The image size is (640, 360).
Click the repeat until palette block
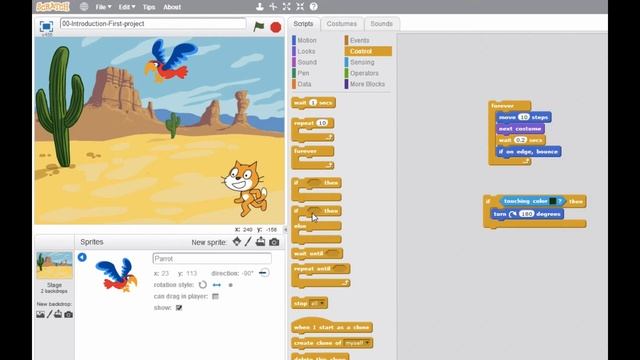[321, 275]
